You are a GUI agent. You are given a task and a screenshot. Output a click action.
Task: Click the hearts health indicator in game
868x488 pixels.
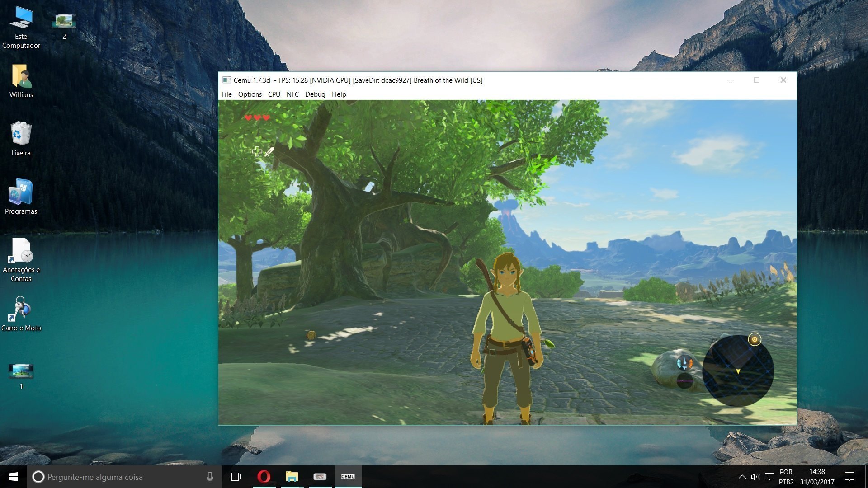pos(257,117)
